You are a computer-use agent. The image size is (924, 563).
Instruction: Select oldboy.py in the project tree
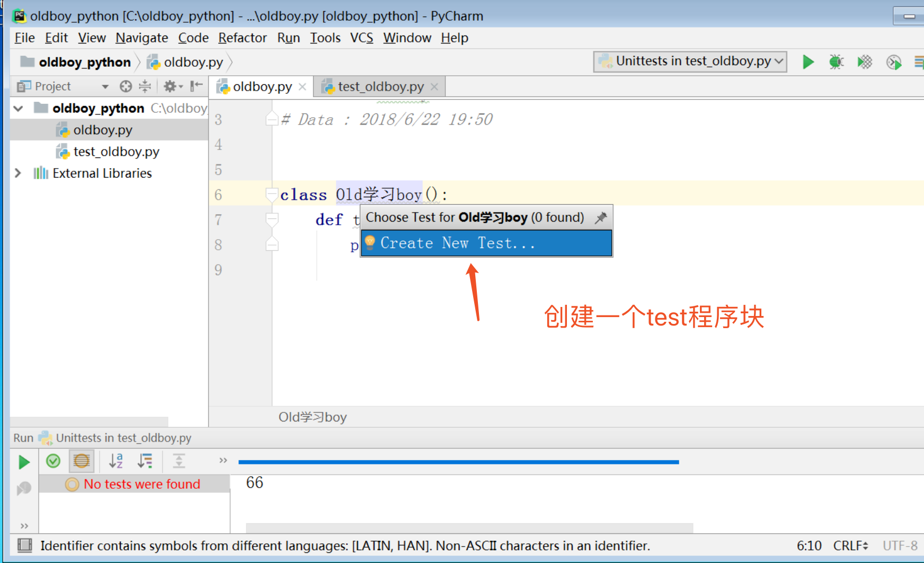(x=109, y=130)
